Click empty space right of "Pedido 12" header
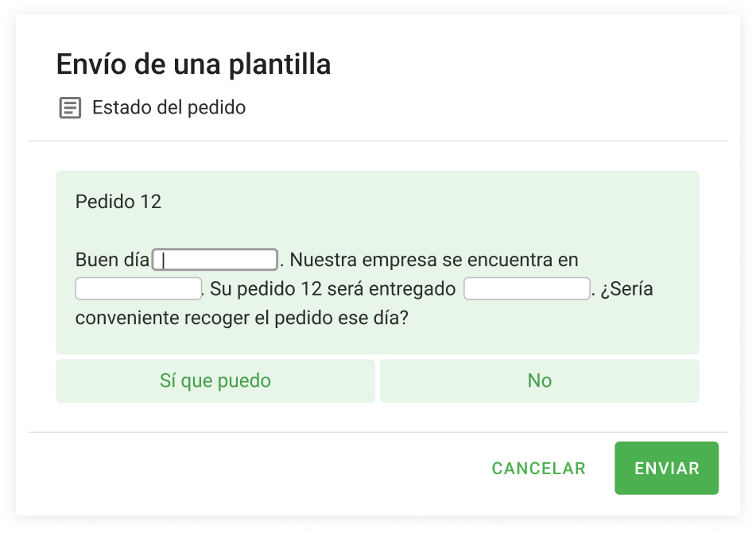The image size is (756, 533). 429,202
